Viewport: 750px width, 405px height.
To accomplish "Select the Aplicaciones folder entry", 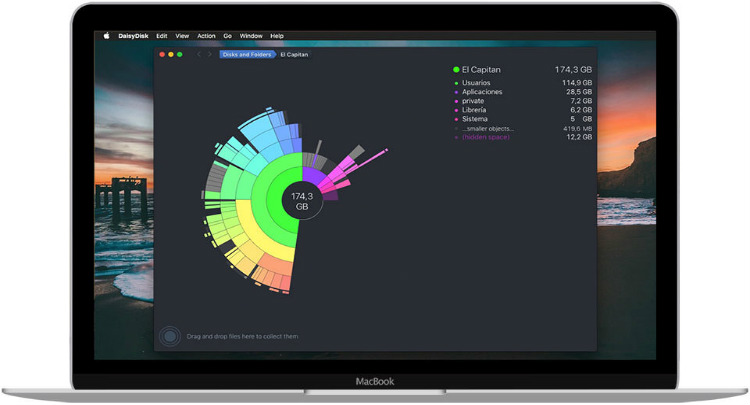I will [x=523, y=92].
